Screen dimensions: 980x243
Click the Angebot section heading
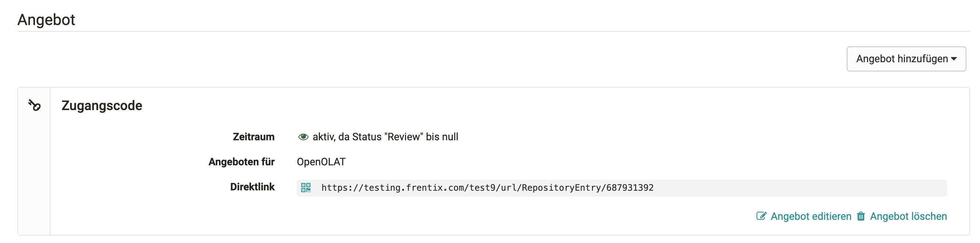[46, 20]
